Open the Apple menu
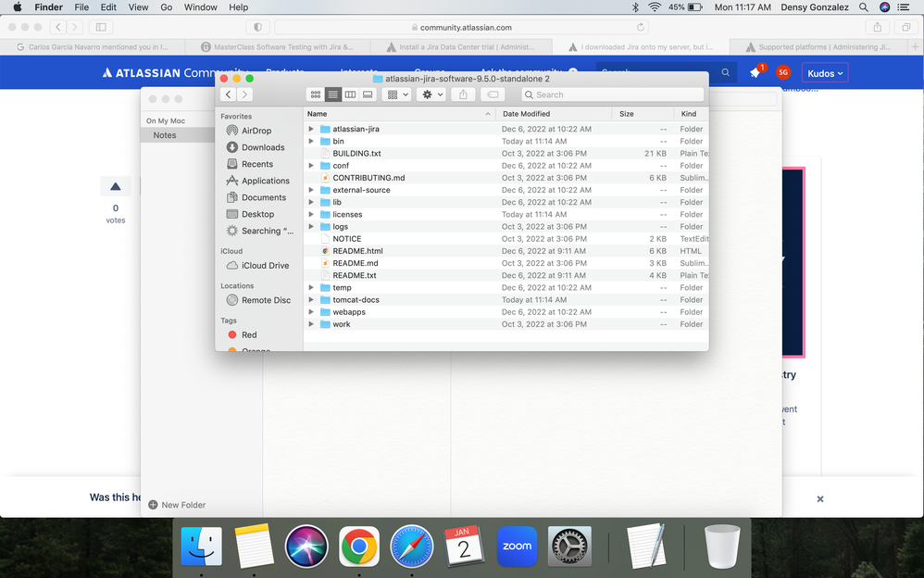Image resolution: width=924 pixels, height=578 pixels. pyautogui.click(x=17, y=7)
